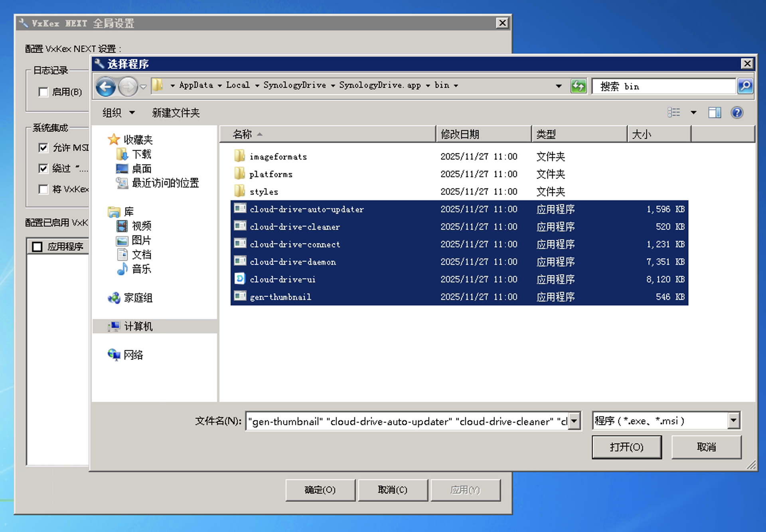Click 新建文件夹 in toolbar
766x532 pixels.
tap(176, 113)
